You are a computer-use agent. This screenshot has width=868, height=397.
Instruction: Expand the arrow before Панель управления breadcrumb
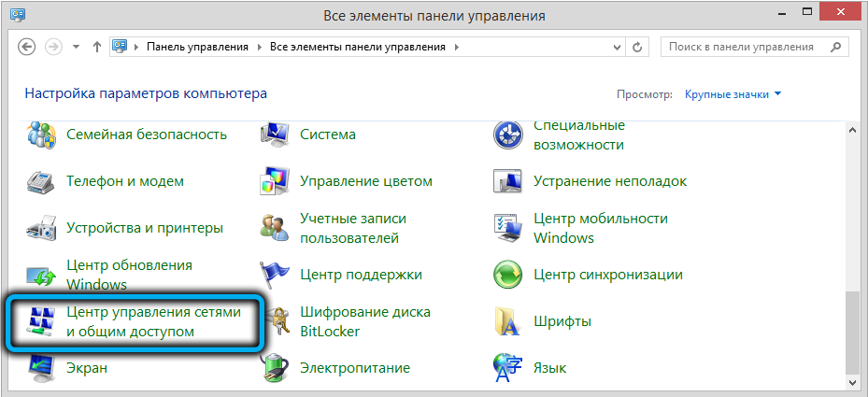coord(136,47)
